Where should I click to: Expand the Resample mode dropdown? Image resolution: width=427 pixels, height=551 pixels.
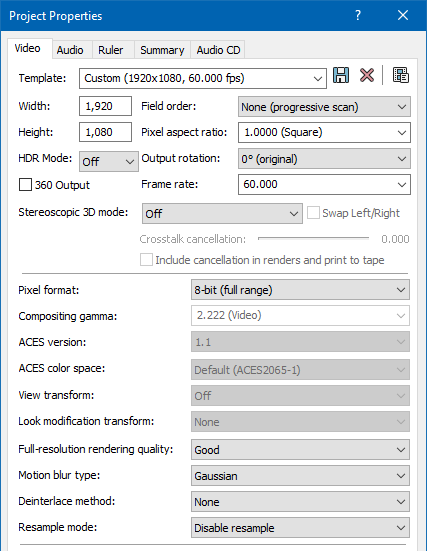pos(300,528)
